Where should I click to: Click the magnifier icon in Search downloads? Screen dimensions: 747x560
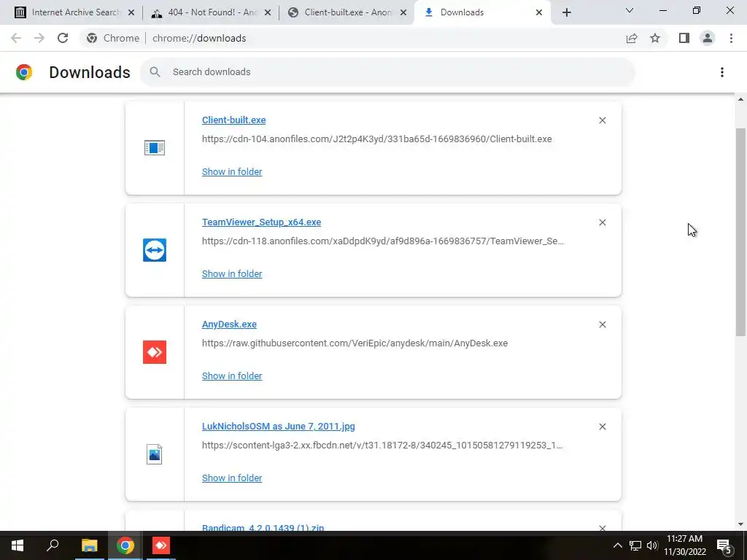click(155, 72)
